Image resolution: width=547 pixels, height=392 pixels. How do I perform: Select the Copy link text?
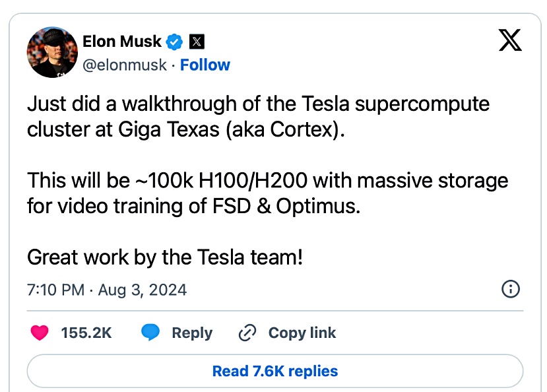(302, 333)
